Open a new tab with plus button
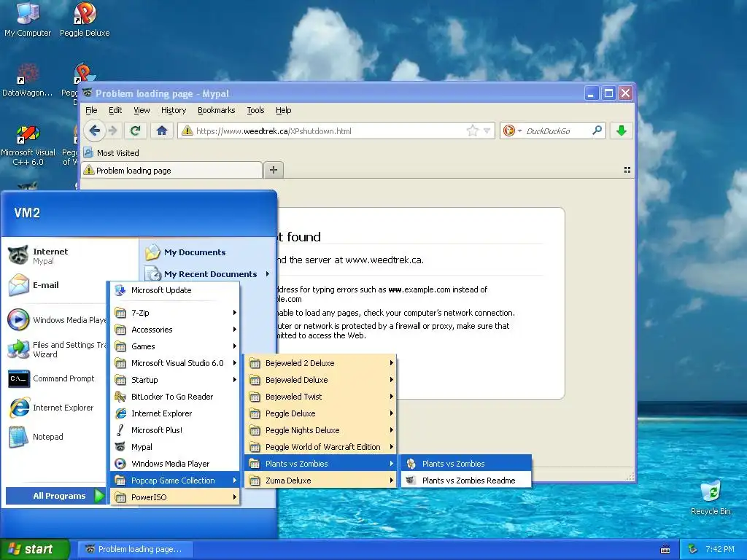Screen dimensions: 747x560 tap(274, 170)
